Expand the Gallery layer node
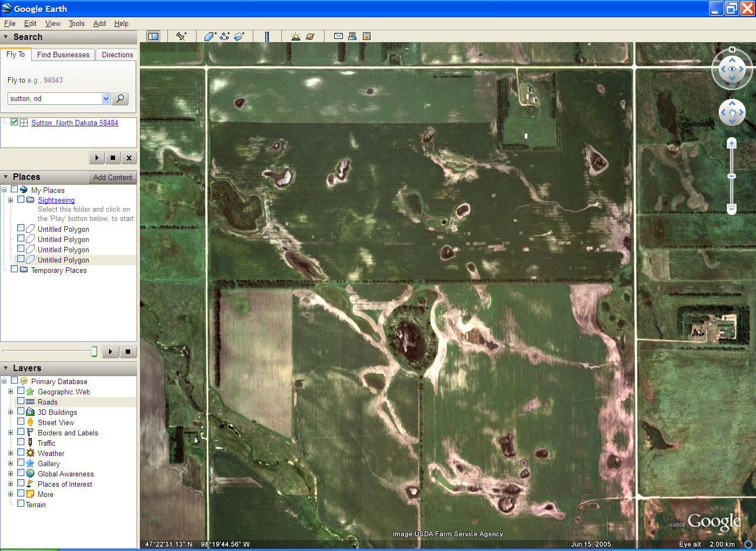The width and height of the screenshot is (756, 551). tap(10, 463)
